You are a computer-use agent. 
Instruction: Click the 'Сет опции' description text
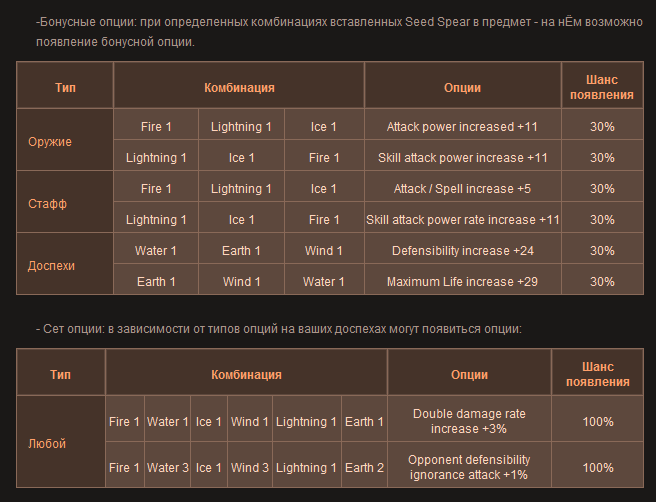coord(278,328)
